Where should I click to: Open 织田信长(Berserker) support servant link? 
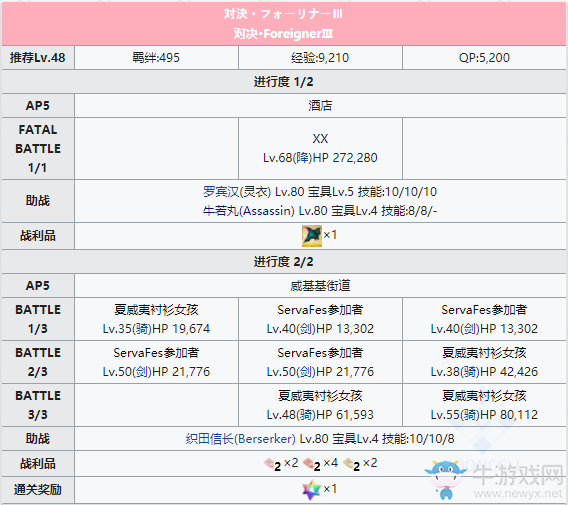pos(241,439)
